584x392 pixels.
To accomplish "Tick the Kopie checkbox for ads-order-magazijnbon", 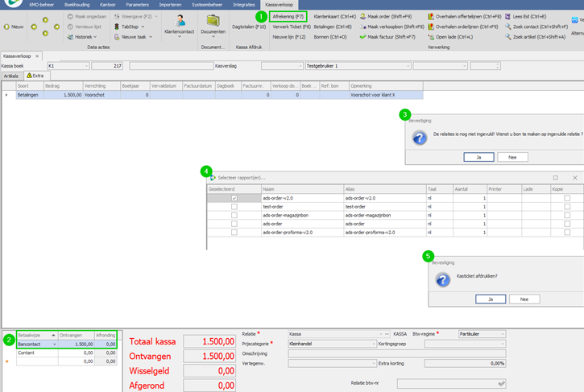I will (x=567, y=215).
